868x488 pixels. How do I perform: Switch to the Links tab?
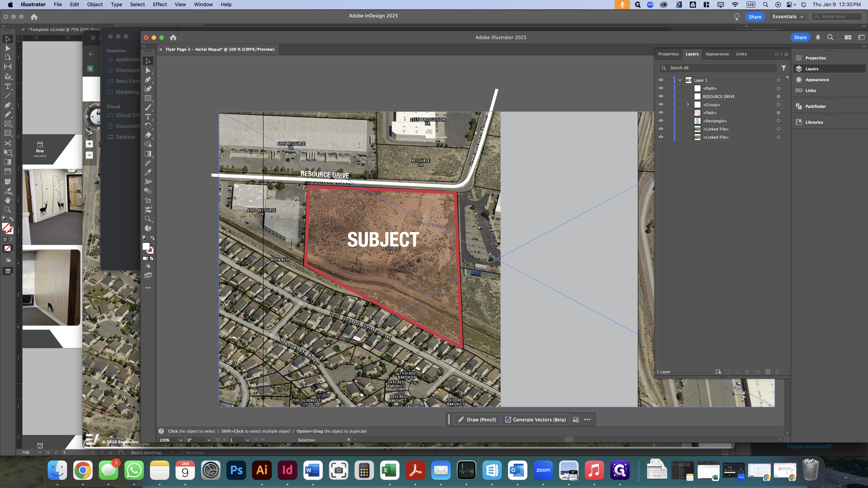741,54
